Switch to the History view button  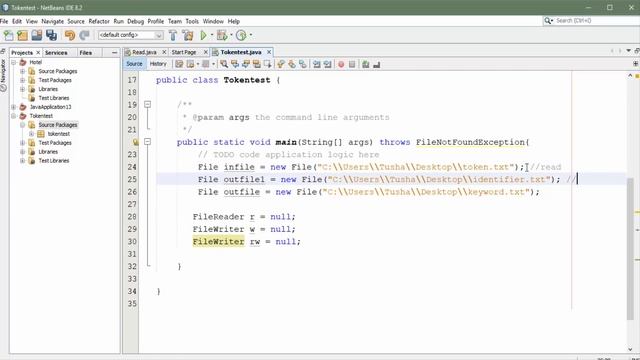pyautogui.click(x=158, y=64)
